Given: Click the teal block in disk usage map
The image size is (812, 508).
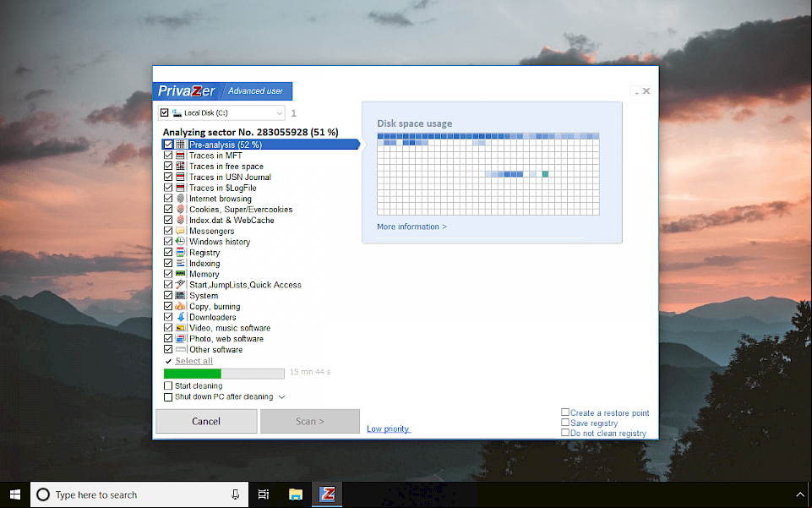Looking at the screenshot, I should pos(545,174).
